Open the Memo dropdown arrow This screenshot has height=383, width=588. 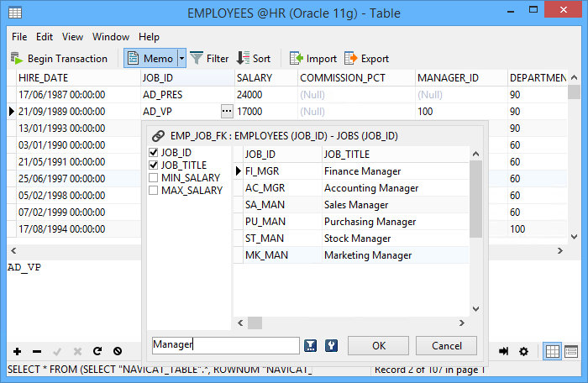click(181, 59)
